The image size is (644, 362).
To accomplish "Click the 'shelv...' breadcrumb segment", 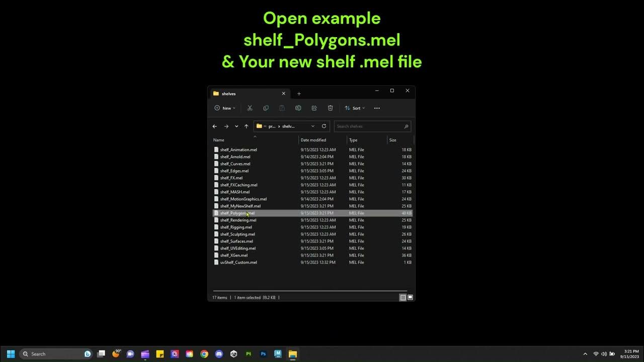I will point(288,126).
